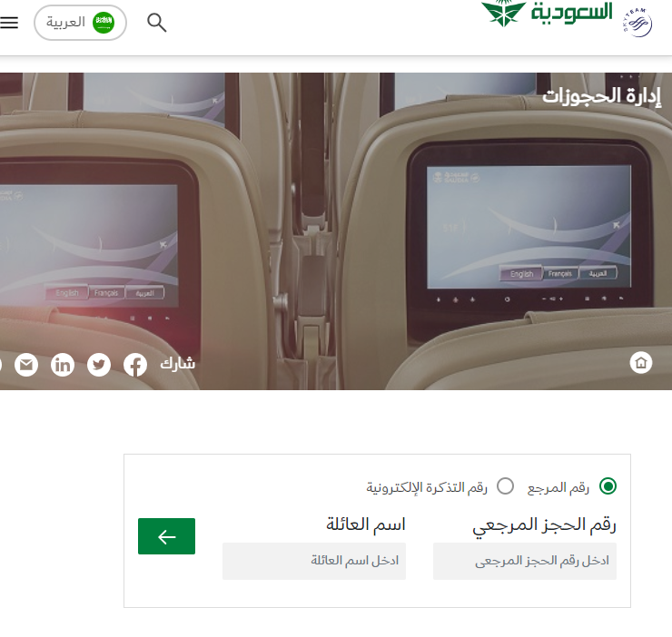The height and width of the screenshot is (637, 672).
Task: Open the العربية language selector dropdown
Action: point(80,23)
